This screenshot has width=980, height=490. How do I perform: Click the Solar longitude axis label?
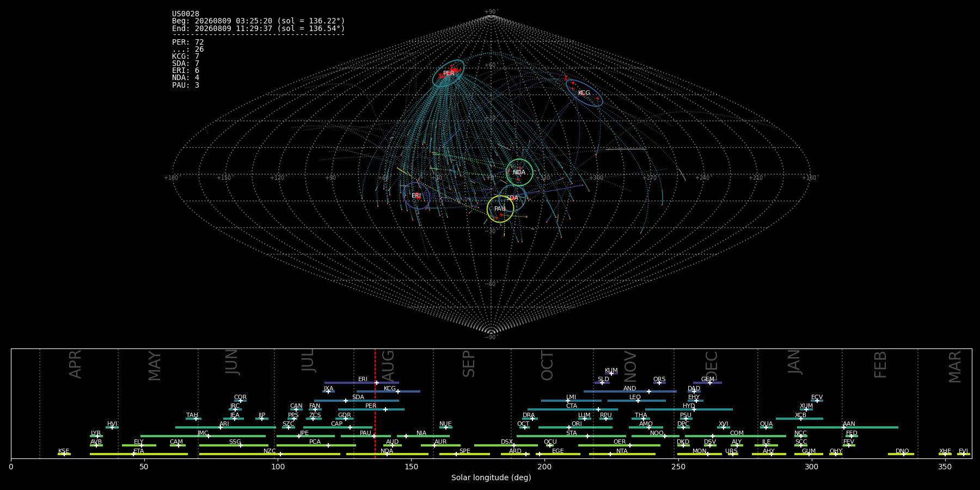(491, 477)
